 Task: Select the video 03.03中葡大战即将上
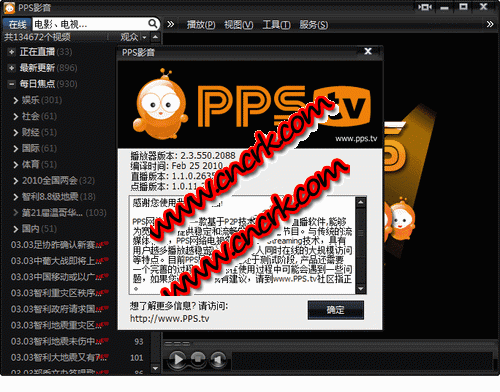59,261
